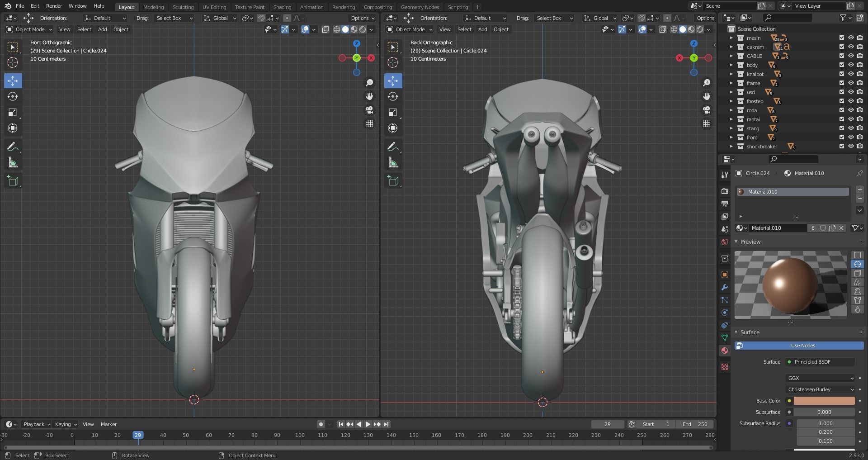Click current frame 29 field
The height and width of the screenshot is (460, 868).
click(x=607, y=424)
